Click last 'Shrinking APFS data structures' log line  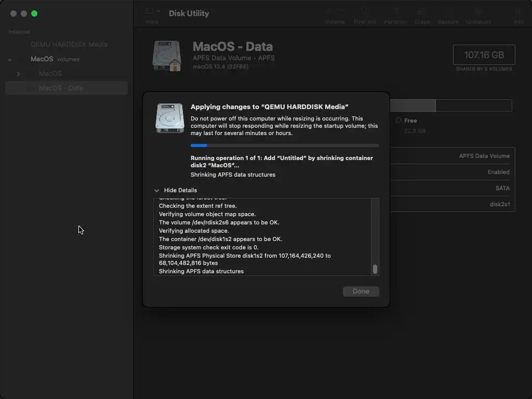tap(201, 271)
